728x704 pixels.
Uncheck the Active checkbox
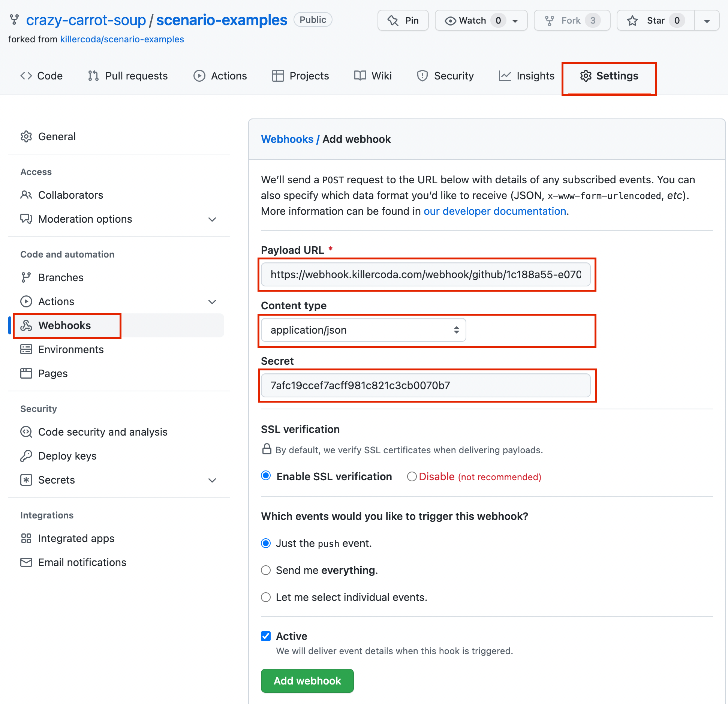tap(266, 636)
